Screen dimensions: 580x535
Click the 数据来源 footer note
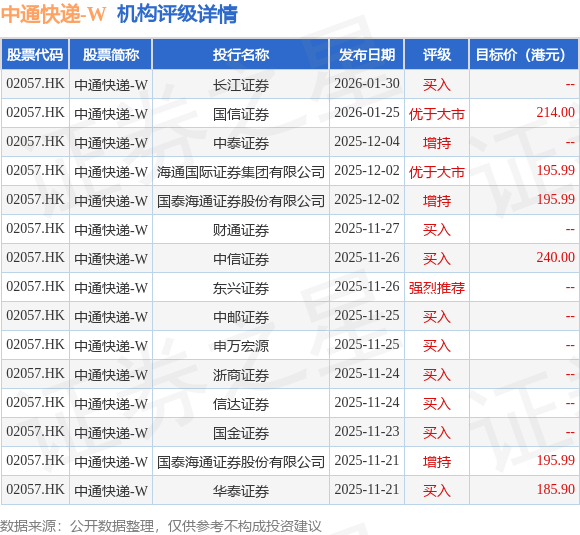click(161, 526)
